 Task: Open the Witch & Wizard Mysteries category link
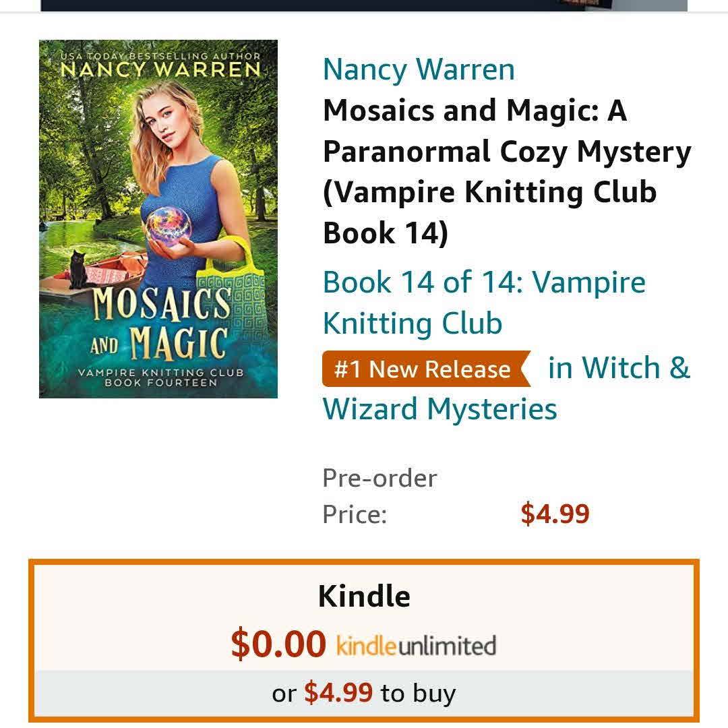point(506,389)
